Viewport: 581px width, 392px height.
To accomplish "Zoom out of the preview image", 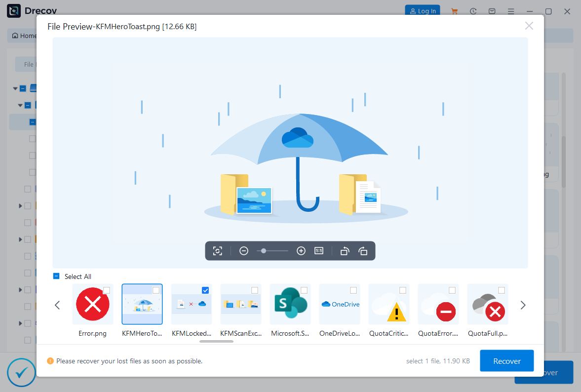I will (x=244, y=251).
